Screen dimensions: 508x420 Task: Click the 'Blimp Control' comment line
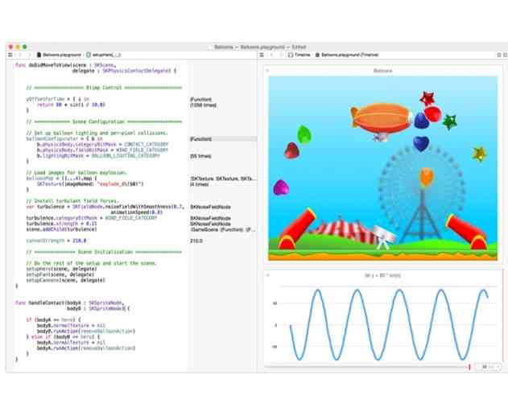[x=104, y=88]
